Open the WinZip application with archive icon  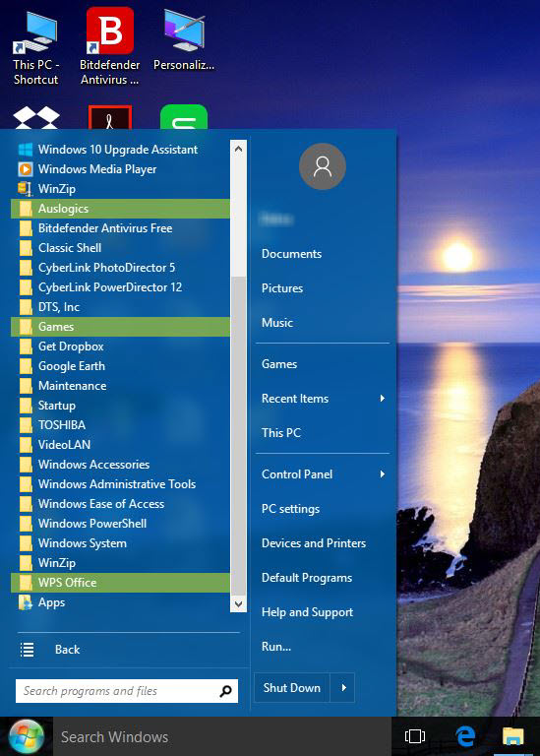click(x=120, y=189)
